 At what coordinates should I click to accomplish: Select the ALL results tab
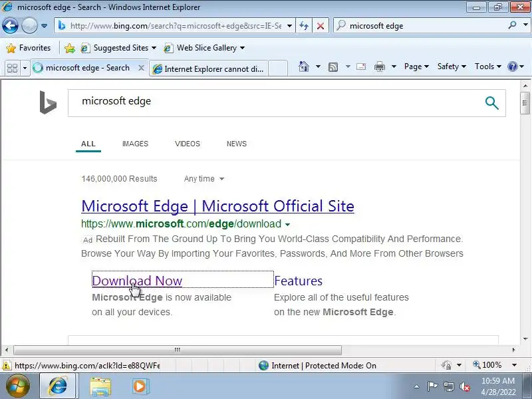point(88,144)
